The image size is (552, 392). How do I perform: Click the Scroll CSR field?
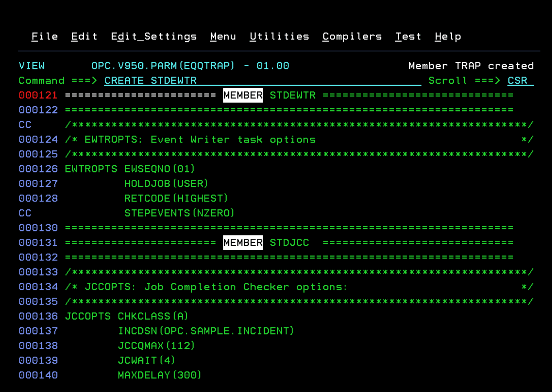[520, 81]
